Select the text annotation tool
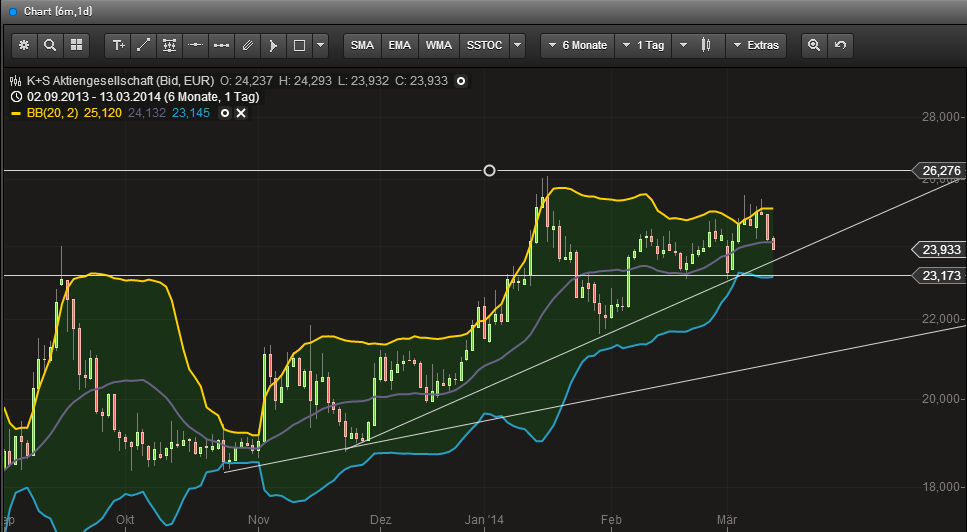The image size is (967, 532). (119, 45)
